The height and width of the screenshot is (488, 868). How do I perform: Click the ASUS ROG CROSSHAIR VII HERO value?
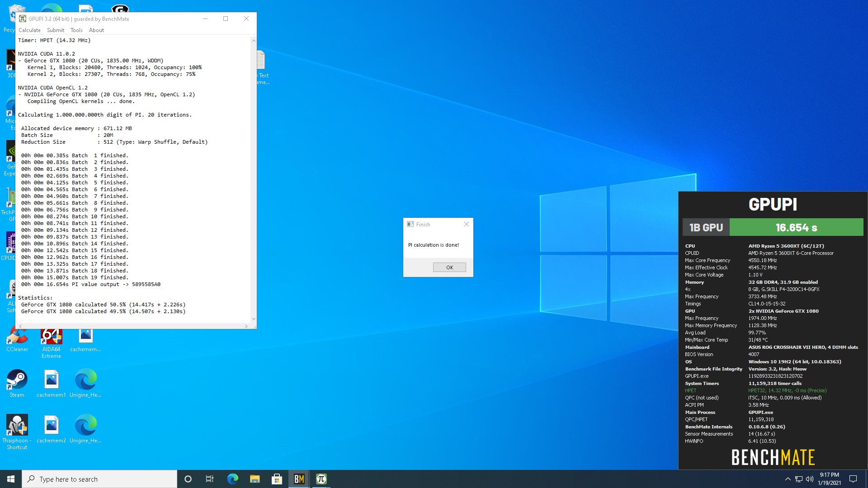[803, 347]
